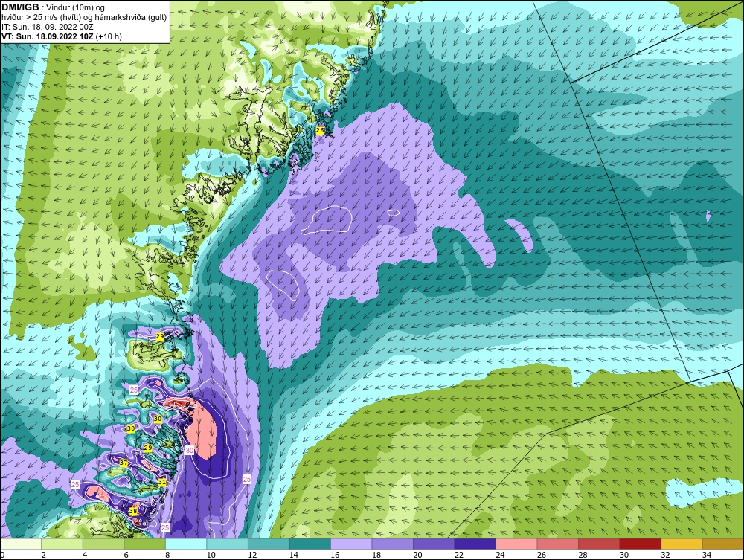Select the 6–8 m/s olive green legend swatch
The width and height of the screenshot is (744, 560).
pos(145,544)
